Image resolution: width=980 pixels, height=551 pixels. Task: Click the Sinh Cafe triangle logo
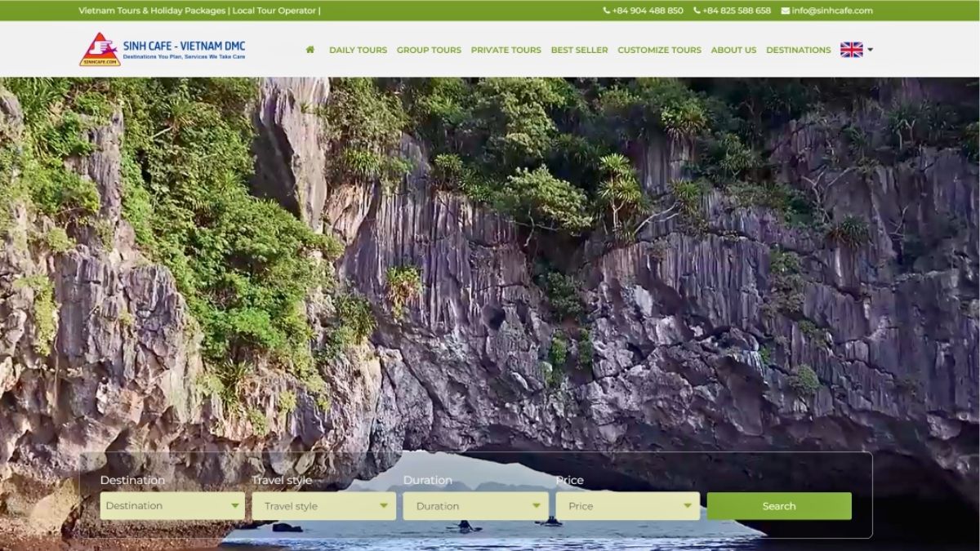tap(100, 50)
